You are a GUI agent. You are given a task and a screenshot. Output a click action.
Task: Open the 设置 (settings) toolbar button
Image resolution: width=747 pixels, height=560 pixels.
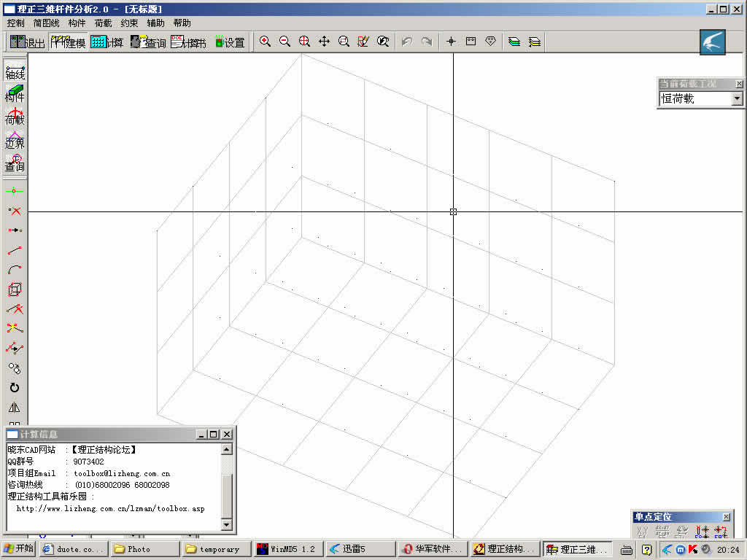230,42
